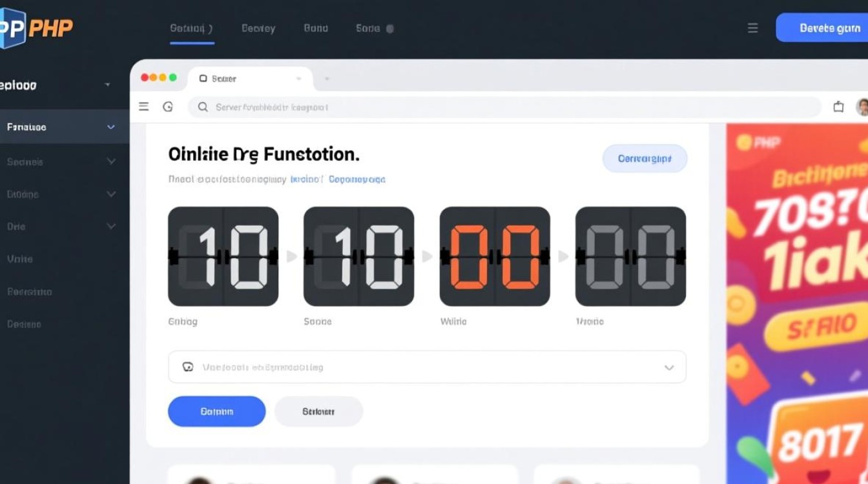The image size is (868, 484).
Task: Open the caret dropdown at the sidebar top
Action: 107,85
